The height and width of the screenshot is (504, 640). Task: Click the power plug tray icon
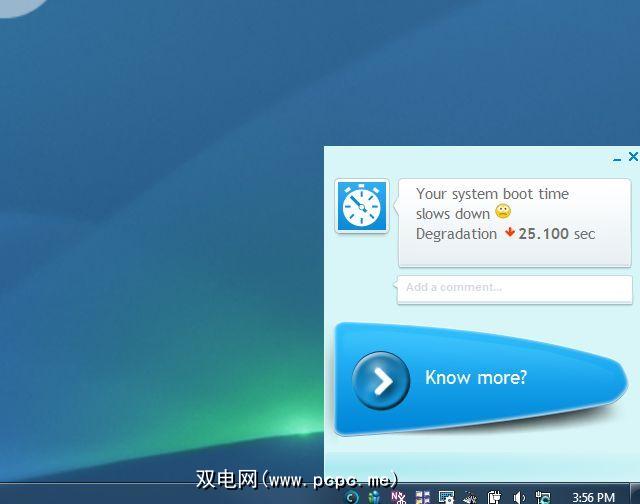tap(494, 497)
